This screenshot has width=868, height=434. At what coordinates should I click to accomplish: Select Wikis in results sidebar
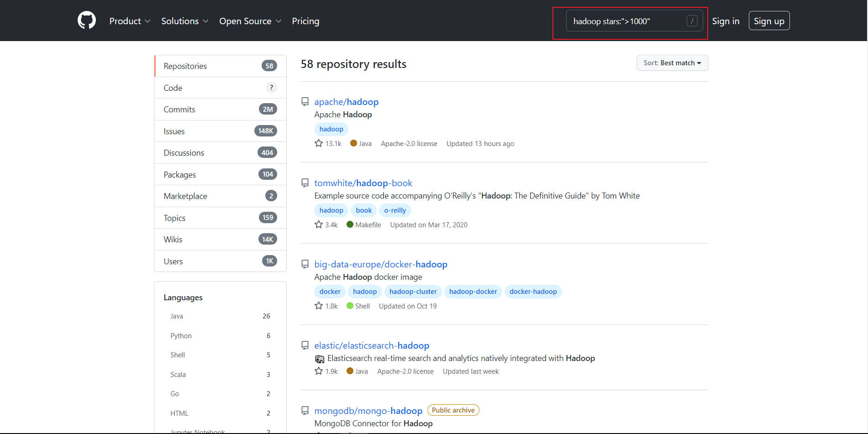tap(220, 240)
